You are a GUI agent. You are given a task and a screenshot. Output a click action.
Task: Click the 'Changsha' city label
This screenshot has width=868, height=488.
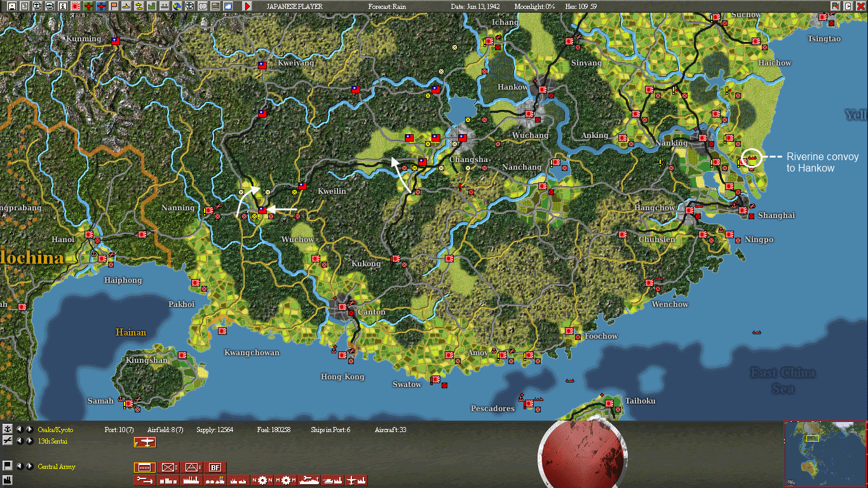469,159
